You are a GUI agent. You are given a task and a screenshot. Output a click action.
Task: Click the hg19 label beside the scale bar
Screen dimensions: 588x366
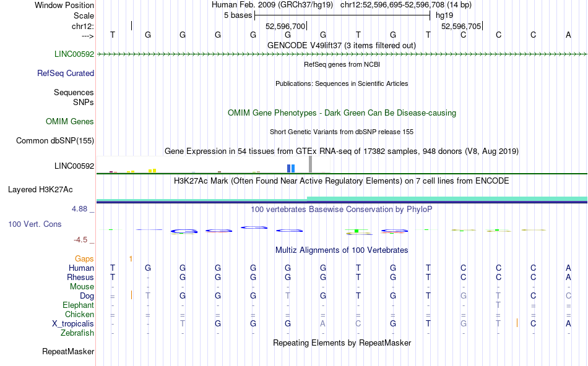[x=444, y=15]
